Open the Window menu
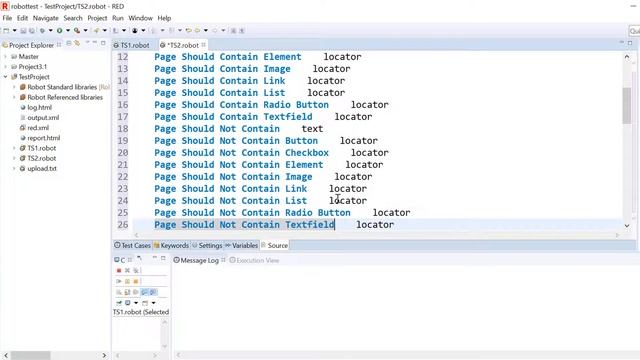This screenshot has width=640, height=360. point(140,18)
